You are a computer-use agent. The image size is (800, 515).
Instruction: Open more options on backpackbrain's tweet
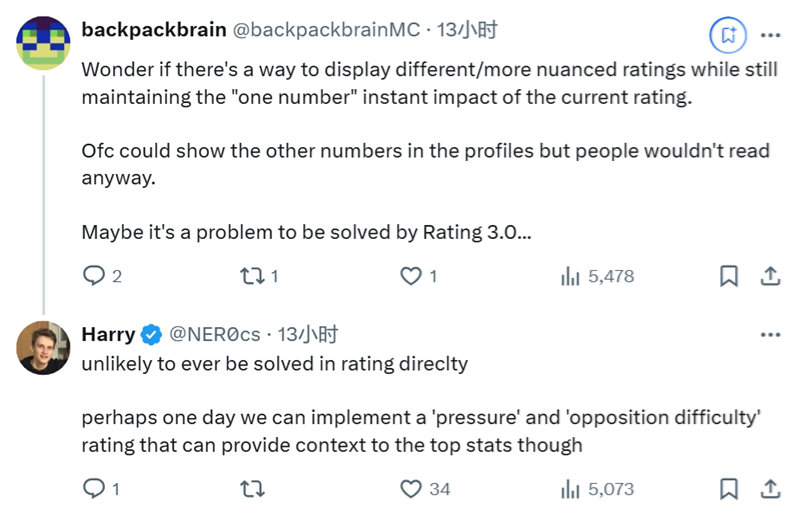click(x=771, y=35)
